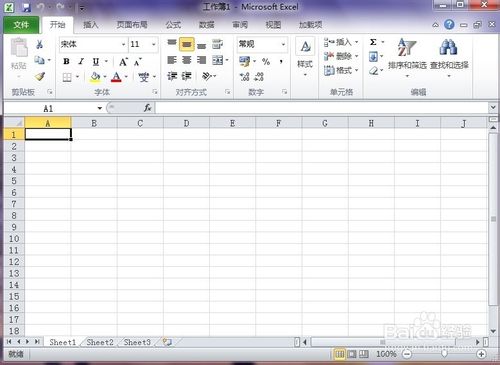Select Page Layout view in status bar
Viewport: 500px width, 365px height.
(x=352, y=354)
